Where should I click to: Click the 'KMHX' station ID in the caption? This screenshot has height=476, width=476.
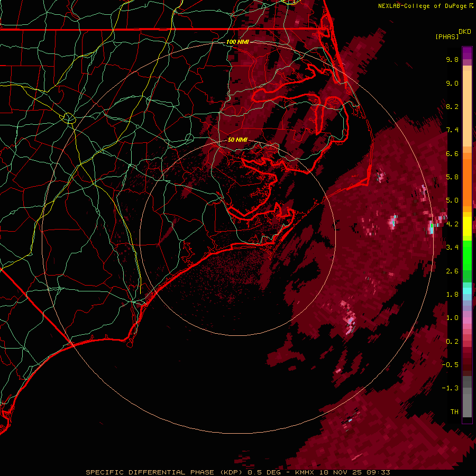(x=305, y=472)
